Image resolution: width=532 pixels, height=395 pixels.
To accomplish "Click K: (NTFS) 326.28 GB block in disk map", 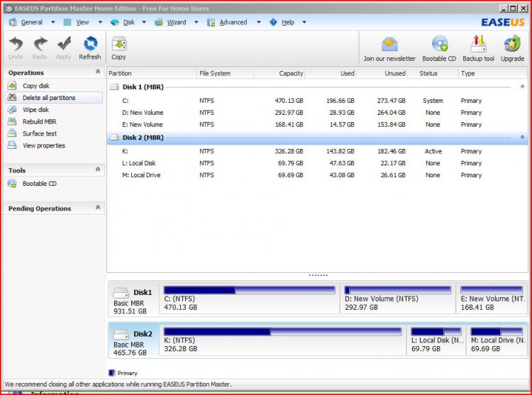I will click(282, 340).
